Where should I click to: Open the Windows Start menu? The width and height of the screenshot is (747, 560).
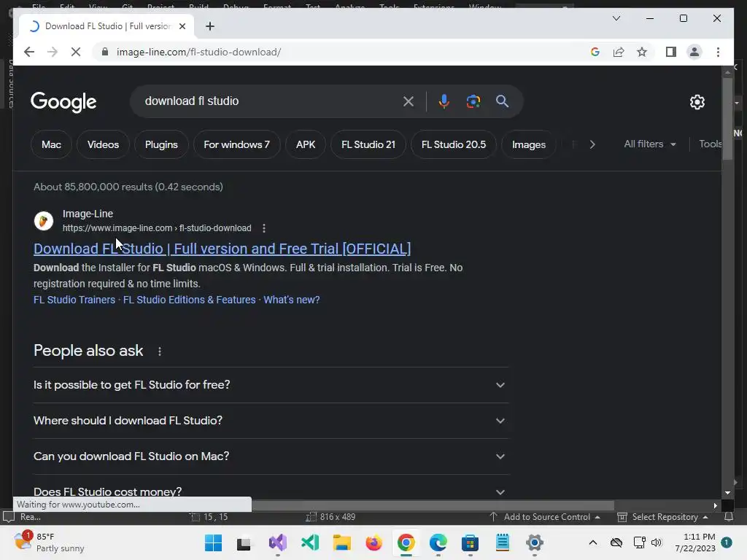(x=214, y=542)
